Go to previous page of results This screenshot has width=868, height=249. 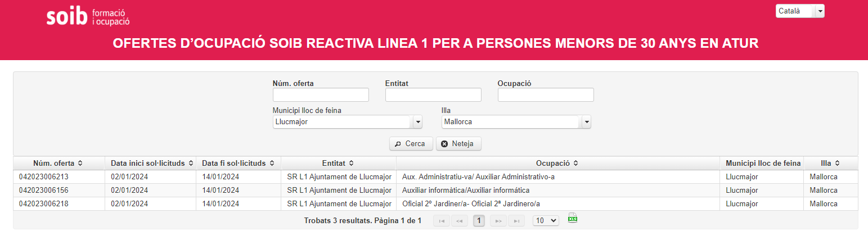coord(459,221)
